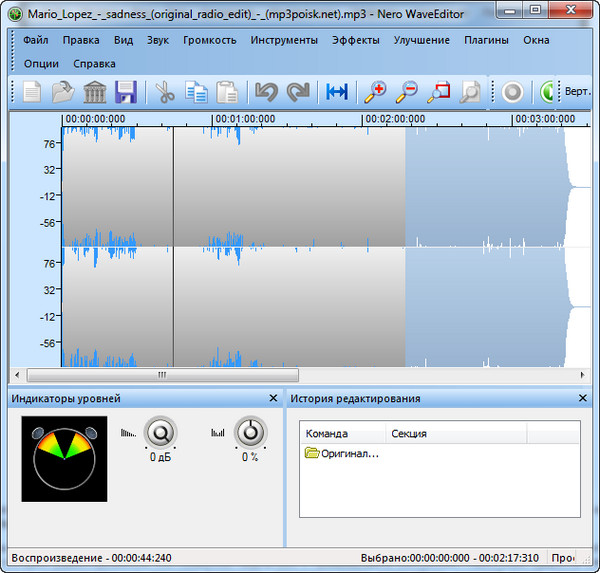The image size is (600, 573).
Task: Undo the last edit
Action: (266, 93)
